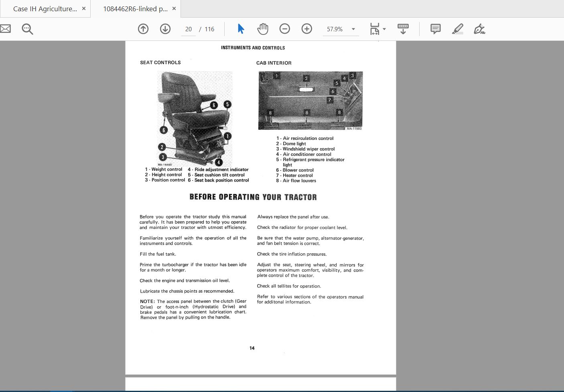Click the total page count 116

click(x=209, y=29)
